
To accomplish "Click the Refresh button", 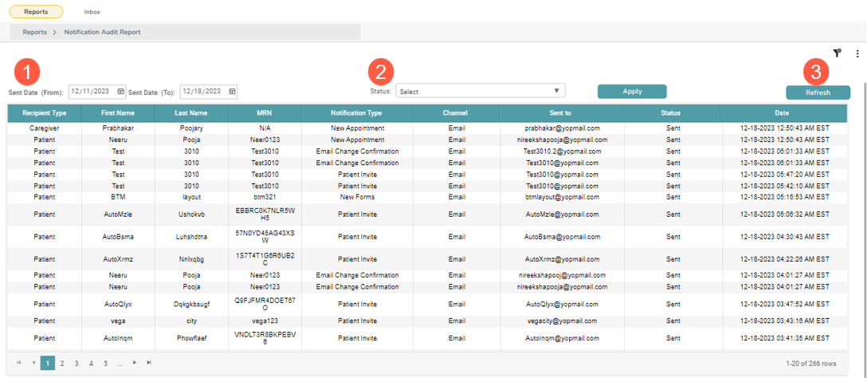I will (x=818, y=93).
